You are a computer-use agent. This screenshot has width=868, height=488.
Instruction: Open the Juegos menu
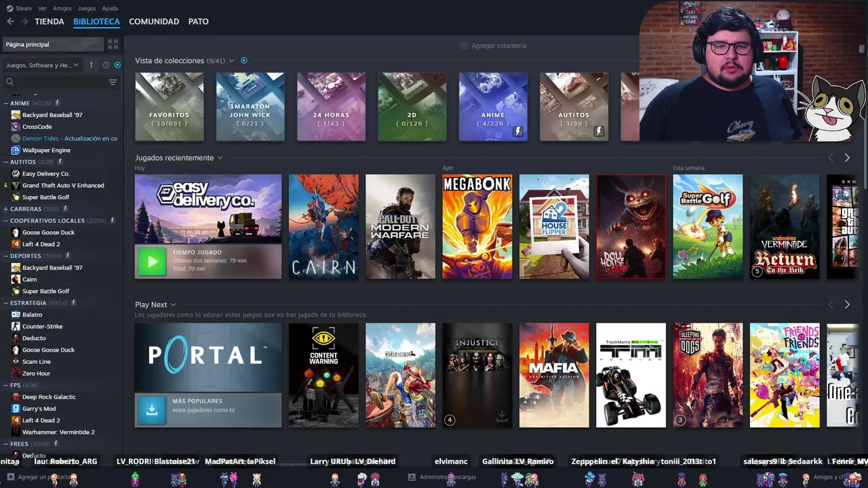[87, 8]
